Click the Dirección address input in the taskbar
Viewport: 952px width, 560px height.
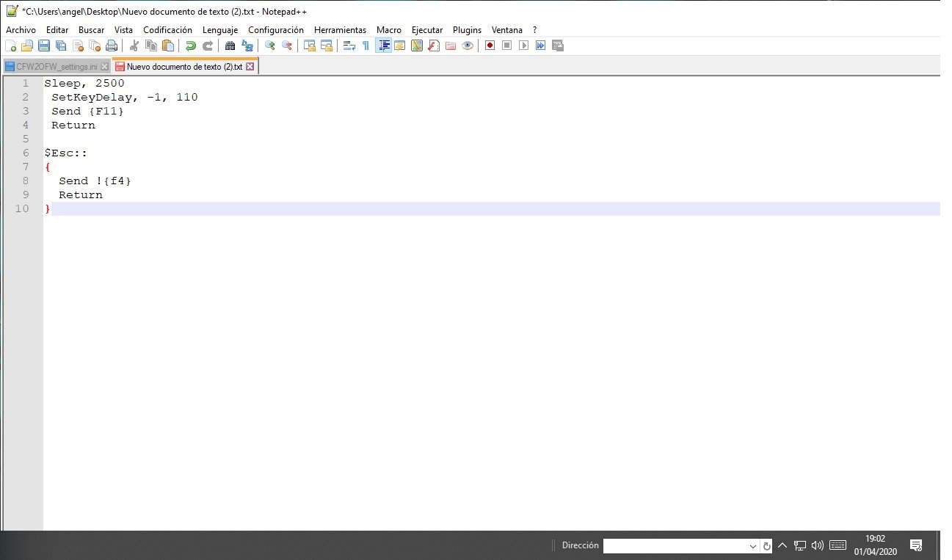click(x=675, y=546)
